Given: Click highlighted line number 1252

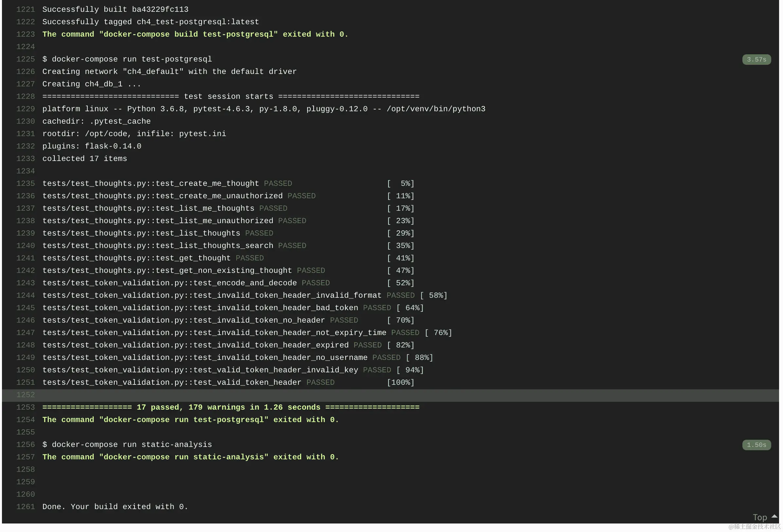Looking at the screenshot, I should (x=26, y=395).
